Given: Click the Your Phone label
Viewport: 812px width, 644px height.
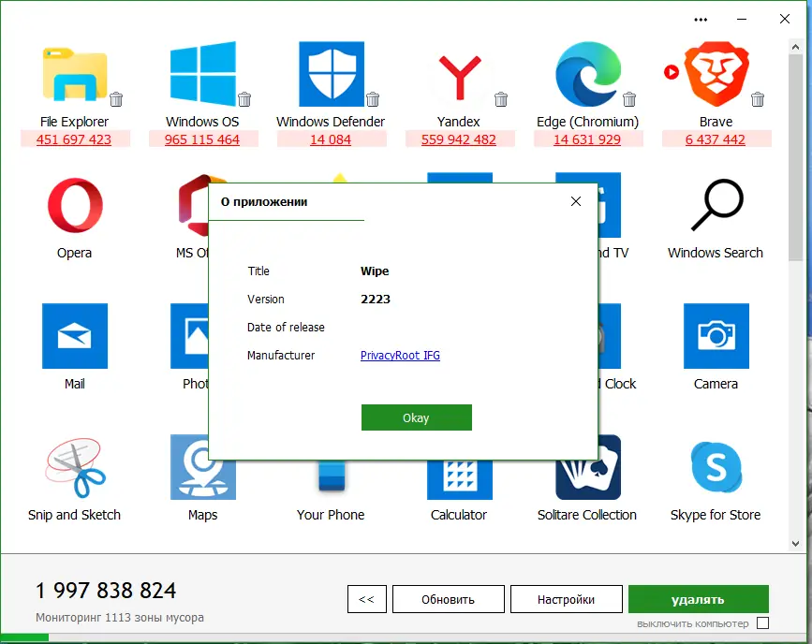Looking at the screenshot, I should pos(331,515).
